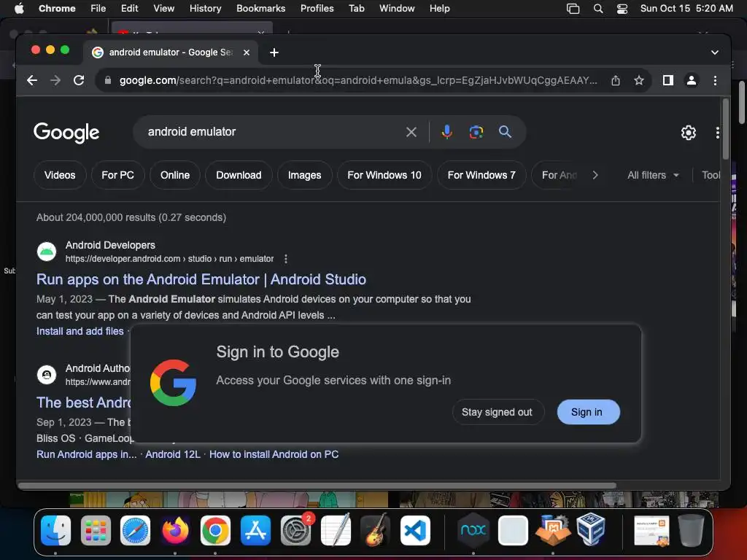Filter results by Videos

click(x=60, y=175)
